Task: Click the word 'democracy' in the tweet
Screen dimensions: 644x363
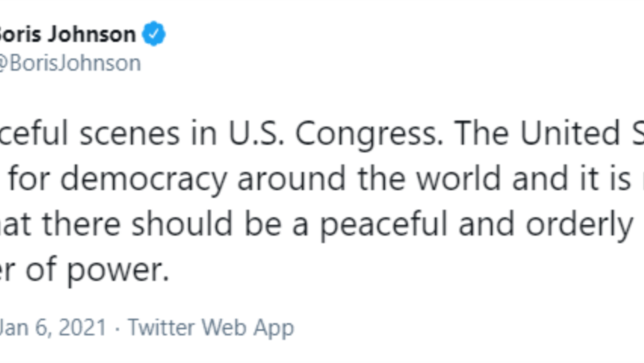Action: 144,180
